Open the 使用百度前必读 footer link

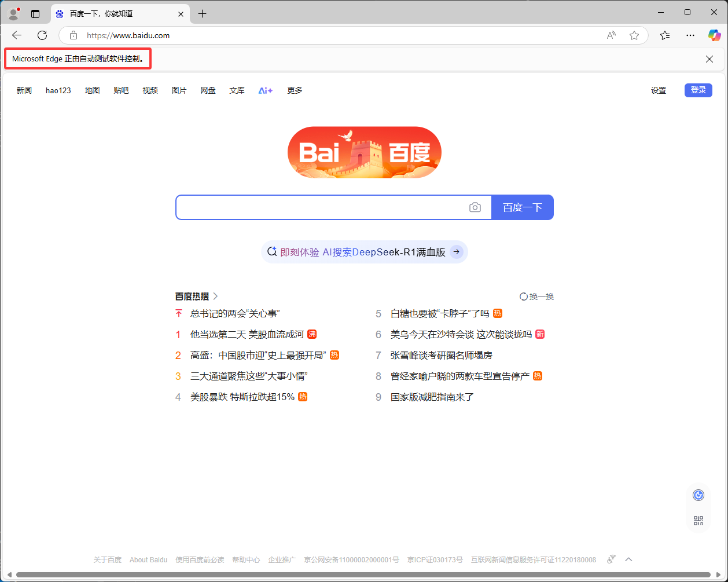(x=200, y=560)
